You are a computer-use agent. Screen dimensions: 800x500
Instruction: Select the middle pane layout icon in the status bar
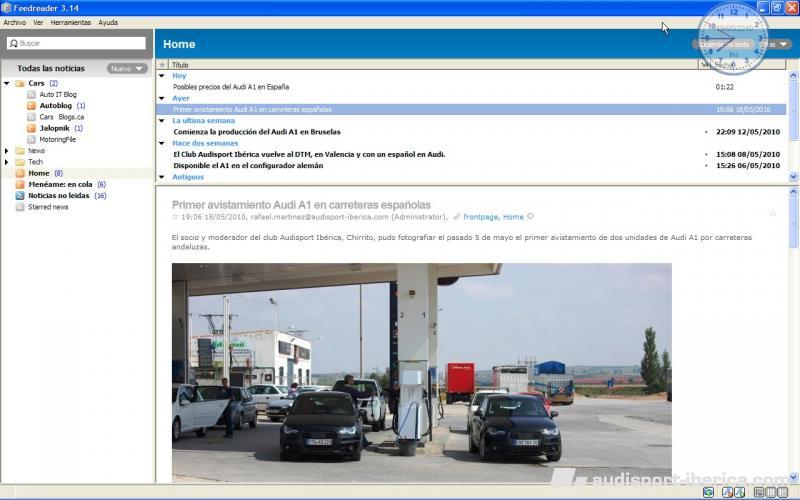point(770,492)
